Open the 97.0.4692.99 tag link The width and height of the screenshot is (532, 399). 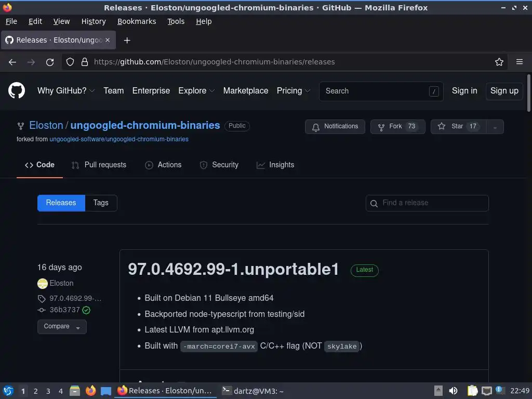75,299
